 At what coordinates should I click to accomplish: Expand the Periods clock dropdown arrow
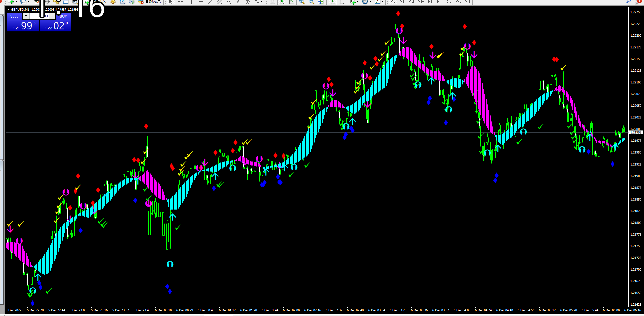370,2
